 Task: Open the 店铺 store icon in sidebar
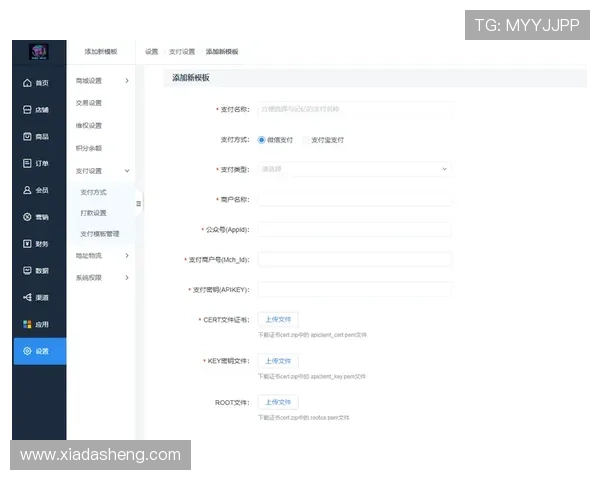[27, 109]
